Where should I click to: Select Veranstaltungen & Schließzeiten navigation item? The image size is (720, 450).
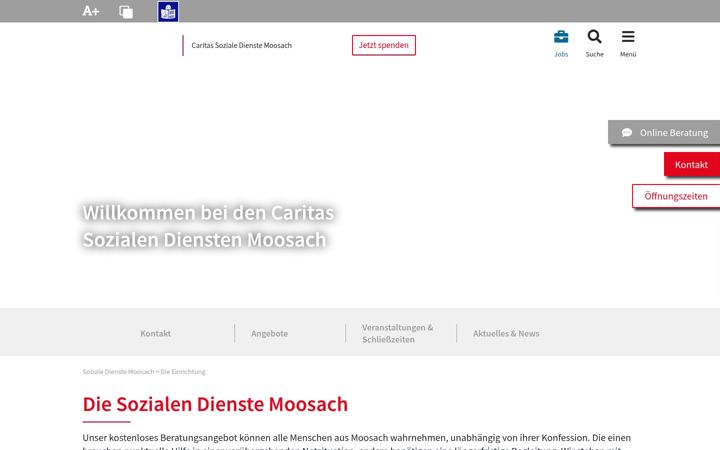398,333
